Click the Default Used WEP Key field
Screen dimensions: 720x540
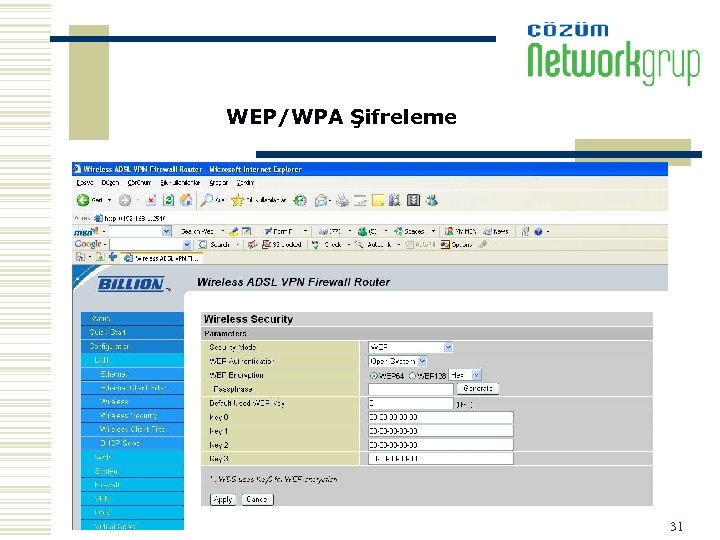click(411, 403)
